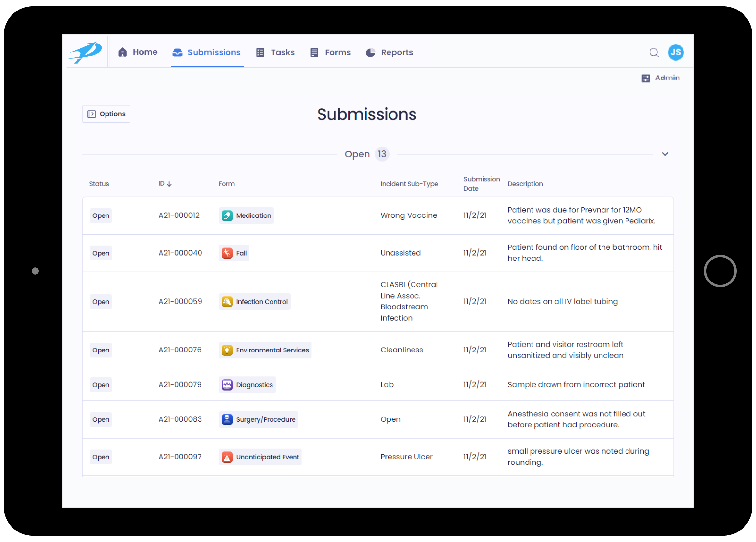
Task: Sort by the ID column arrow
Action: tap(169, 184)
